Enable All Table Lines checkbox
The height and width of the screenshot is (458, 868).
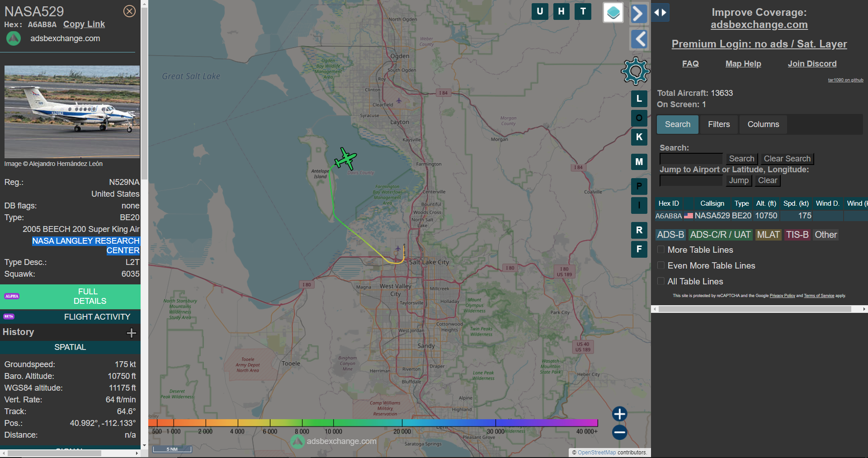[x=660, y=281]
